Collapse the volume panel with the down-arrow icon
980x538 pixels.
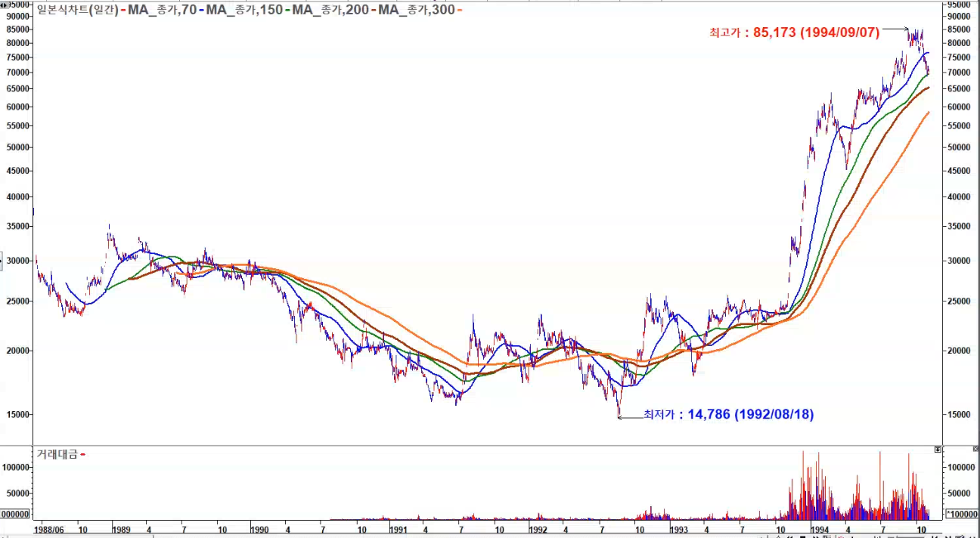pos(938,450)
